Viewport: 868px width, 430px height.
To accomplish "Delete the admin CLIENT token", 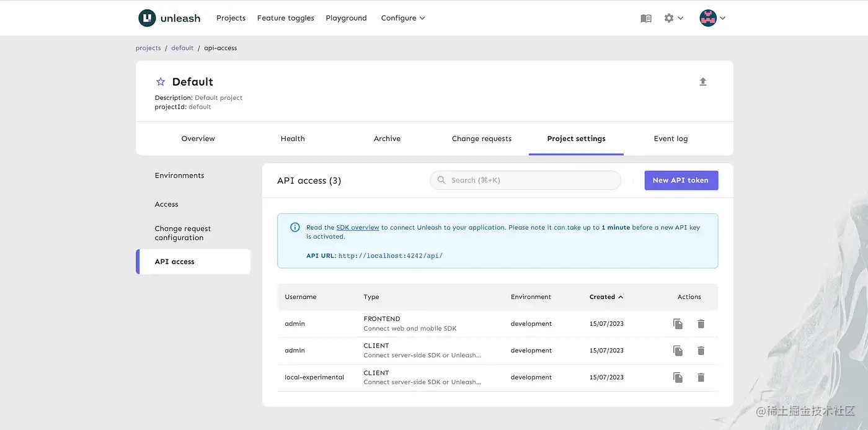I will [x=701, y=351].
